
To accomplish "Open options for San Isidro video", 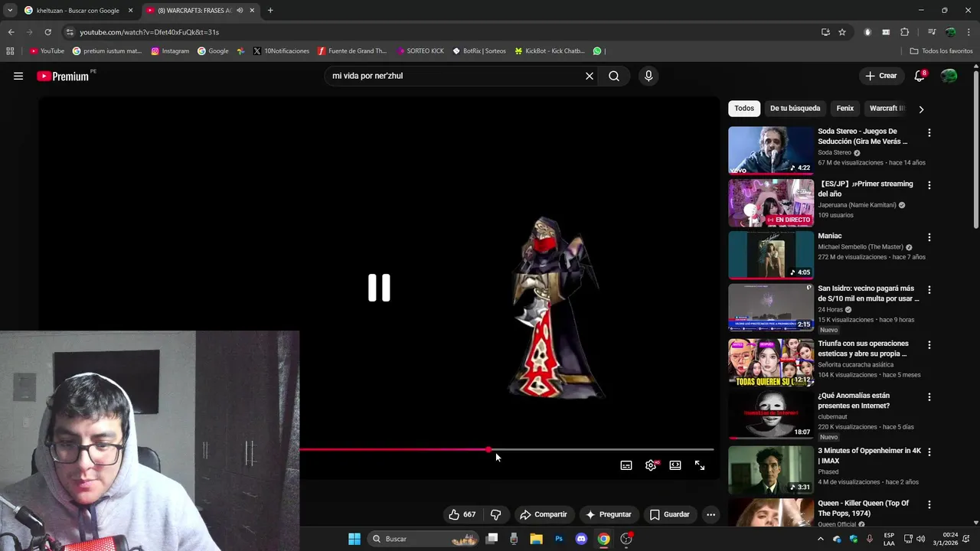I will pyautogui.click(x=929, y=290).
